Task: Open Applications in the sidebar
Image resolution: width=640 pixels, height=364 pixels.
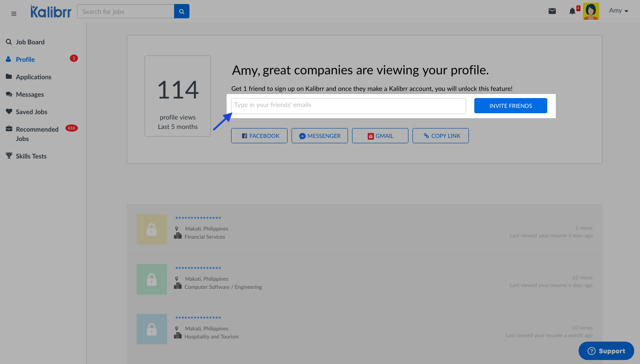Action: 34,77
